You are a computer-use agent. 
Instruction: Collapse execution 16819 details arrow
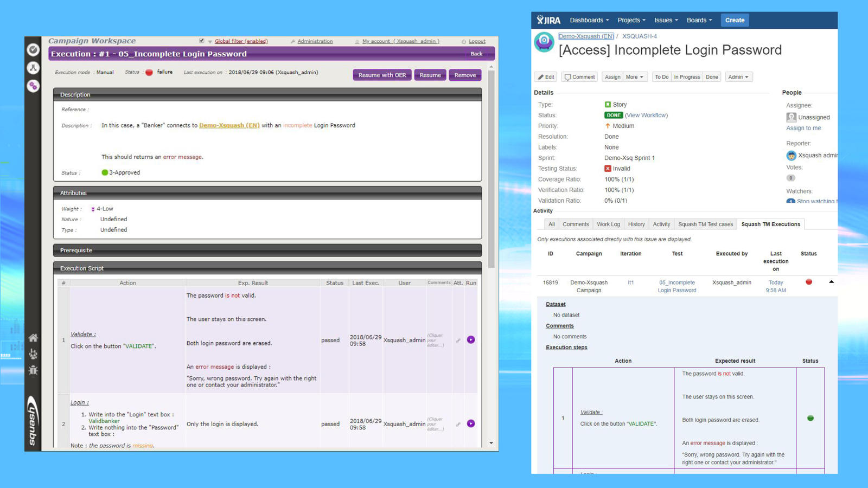[x=831, y=282]
